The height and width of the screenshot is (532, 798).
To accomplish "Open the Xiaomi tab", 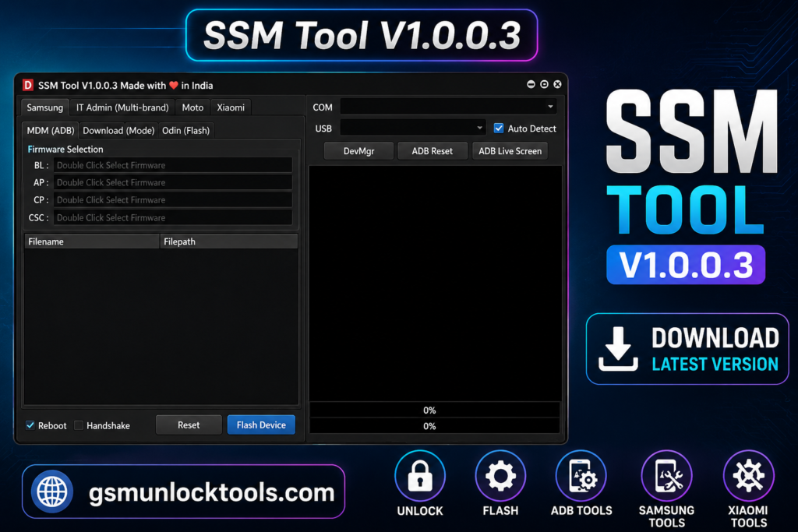I will click(231, 107).
